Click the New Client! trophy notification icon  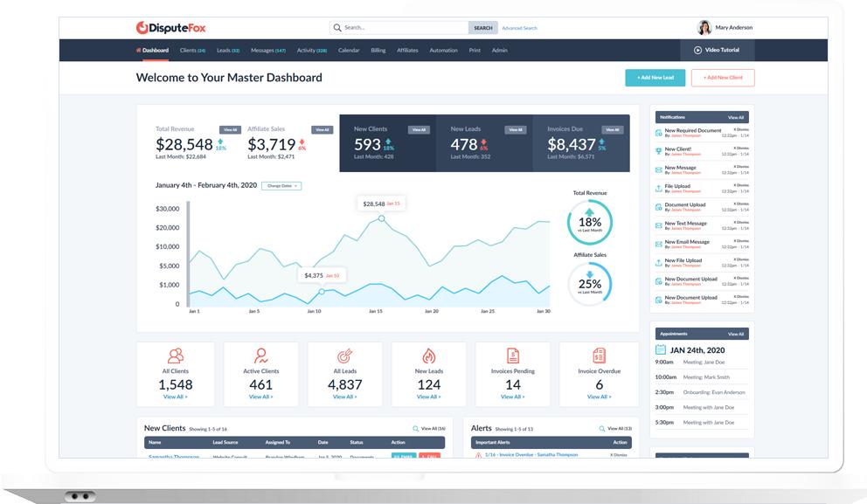pos(658,151)
